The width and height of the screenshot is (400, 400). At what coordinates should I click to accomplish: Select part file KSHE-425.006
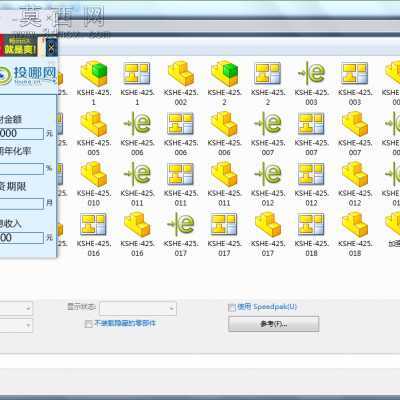tap(224, 134)
